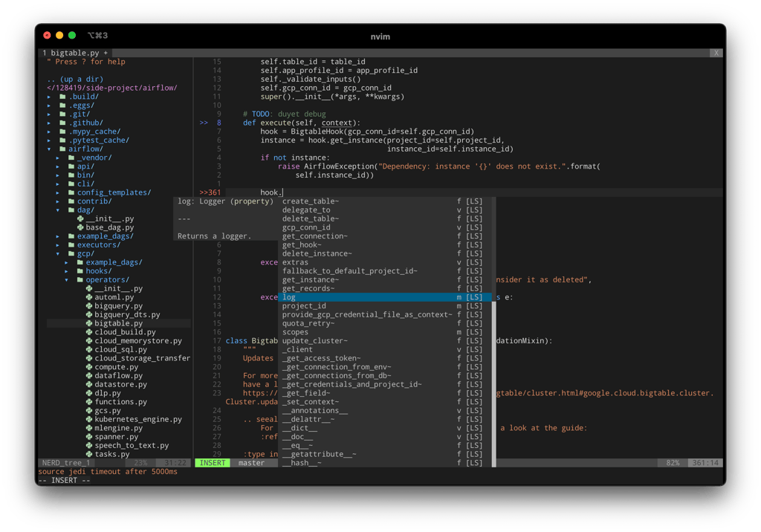Select project_id in the completion menu
761x532 pixels.
pos(304,305)
